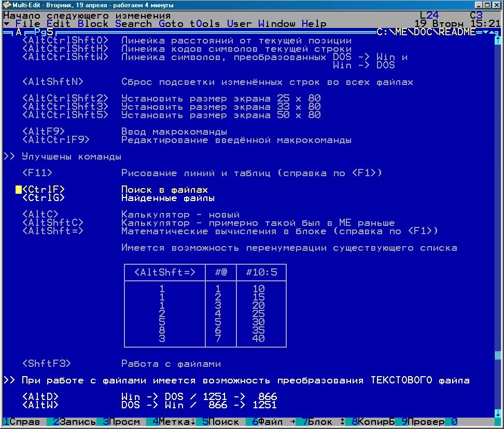
Task: Click the <ShftF3> shortcut text
Action: pos(47,364)
